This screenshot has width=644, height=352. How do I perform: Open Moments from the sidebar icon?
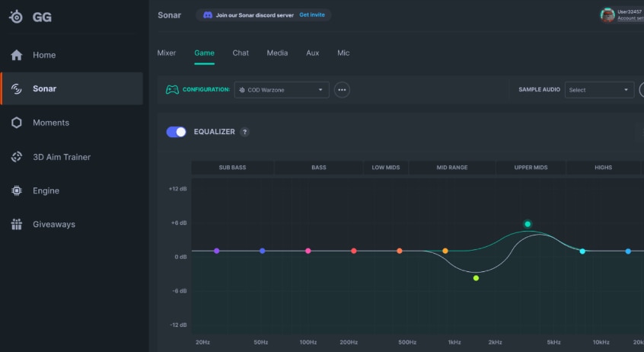click(x=17, y=123)
